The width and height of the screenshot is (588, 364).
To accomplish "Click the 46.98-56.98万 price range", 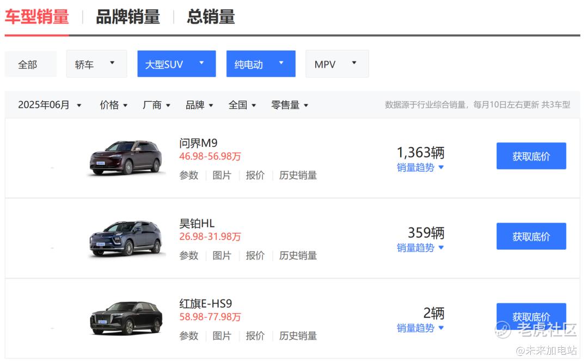I will pyautogui.click(x=210, y=156).
